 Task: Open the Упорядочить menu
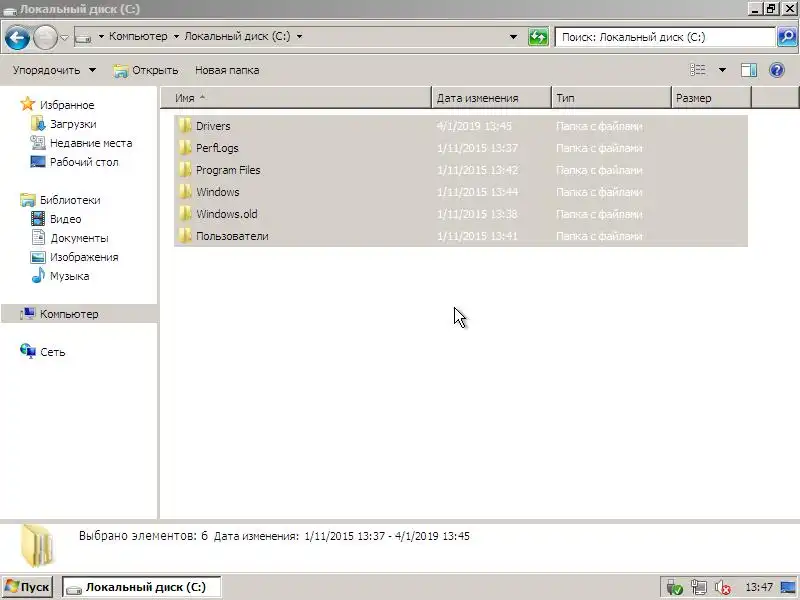point(54,70)
